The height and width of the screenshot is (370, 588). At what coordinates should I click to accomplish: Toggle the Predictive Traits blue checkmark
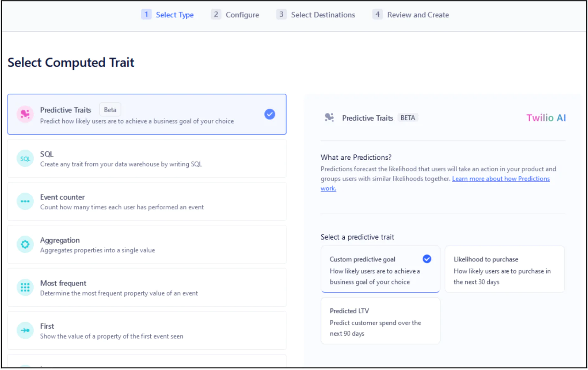tap(270, 114)
